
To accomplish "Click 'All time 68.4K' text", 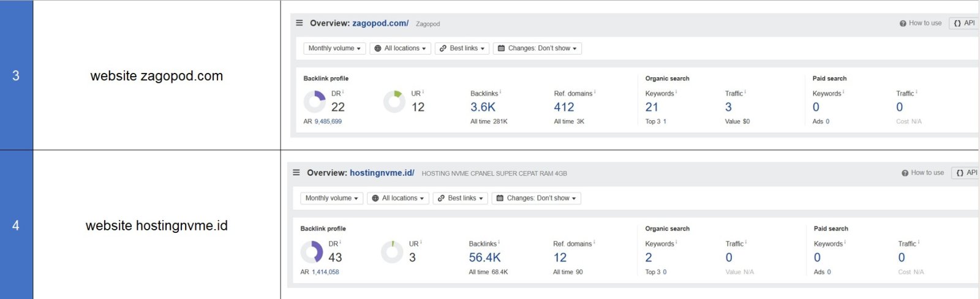I will pyautogui.click(x=488, y=272).
